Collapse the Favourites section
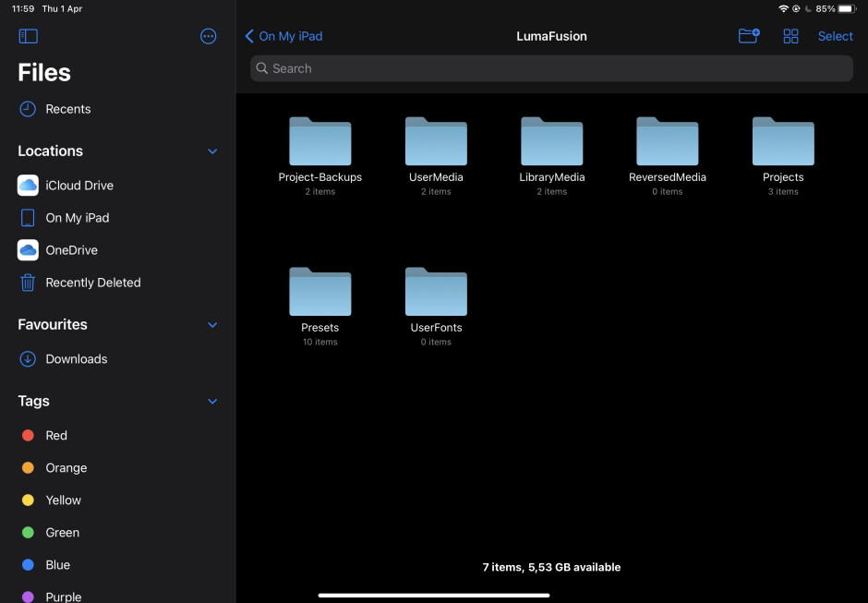This screenshot has height=603, width=868. 212,324
